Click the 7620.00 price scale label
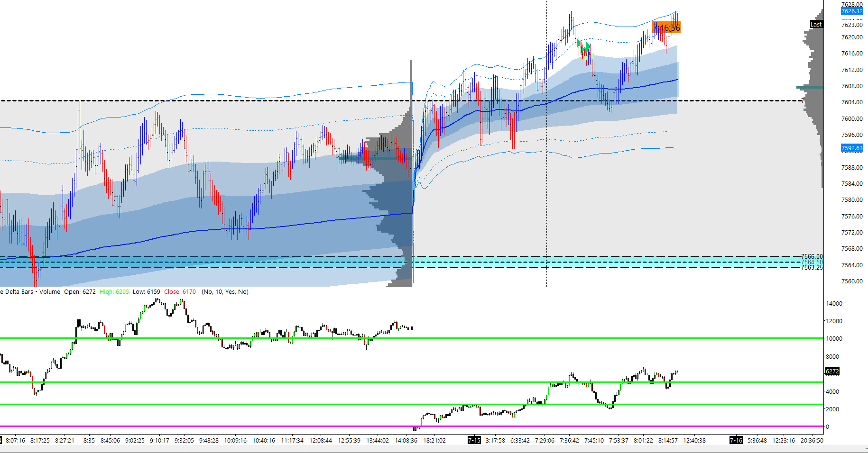868x453 pixels. coord(852,37)
